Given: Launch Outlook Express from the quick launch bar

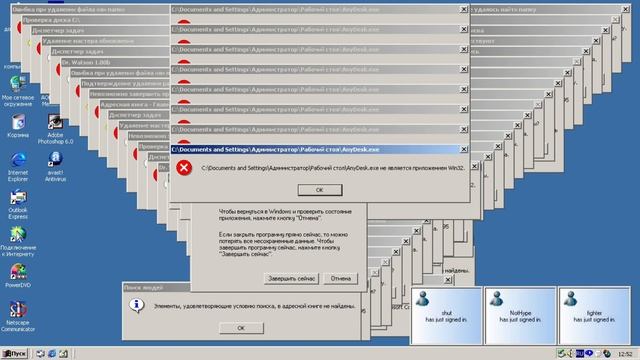Looking at the screenshot, I should 40,353.
